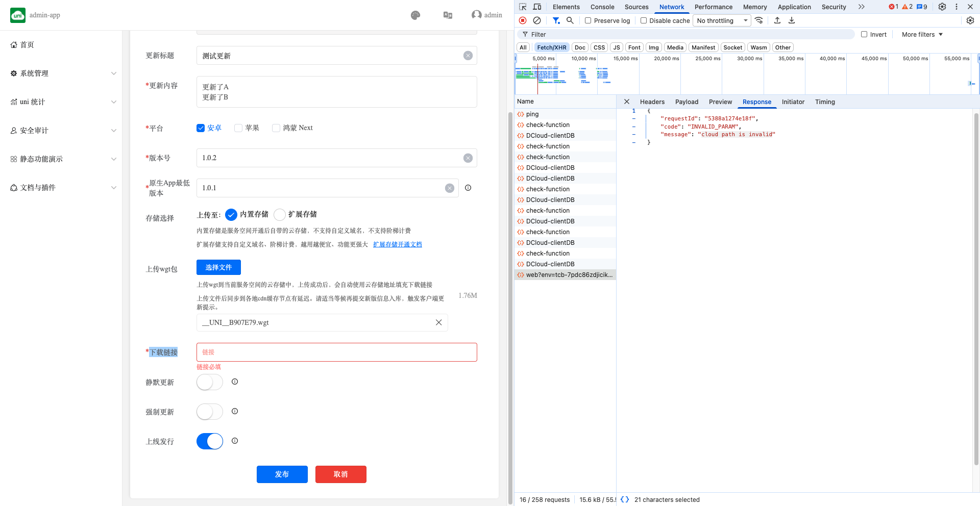Show info tip beside 上线发行 switch
Image resolution: width=980 pixels, height=506 pixels.
coord(235,441)
